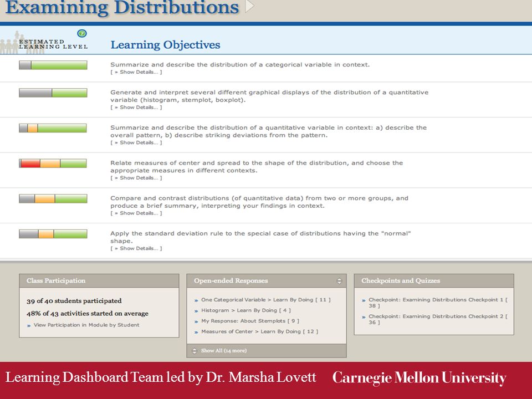Open Histogram Learn By Doing responses
532x399 pixels.
[x=246, y=310]
